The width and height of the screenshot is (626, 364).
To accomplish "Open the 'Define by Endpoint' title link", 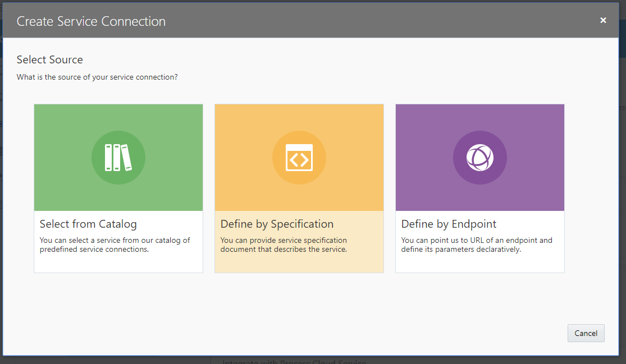I will (x=448, y=224).
